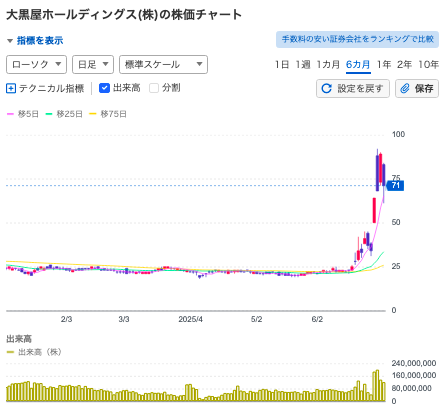Open the 標準スケール scale dropdown
Screen dimensions: 447x404
pyautogui.click(x=163, y=64)
